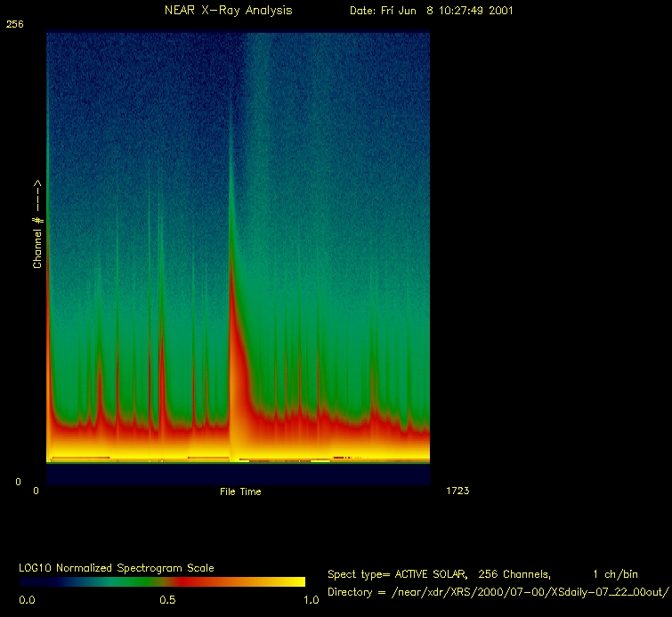The width and height of the screenshot is (672, 617).
Task: Click the LOG10 Normalized Spectrogram Scale label
Action: (117, 568)
